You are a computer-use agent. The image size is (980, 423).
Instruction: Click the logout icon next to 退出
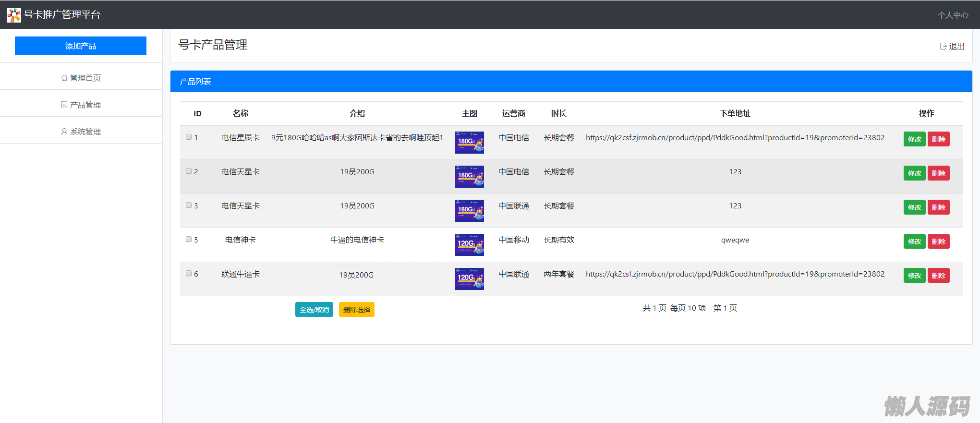pos(943,46)
